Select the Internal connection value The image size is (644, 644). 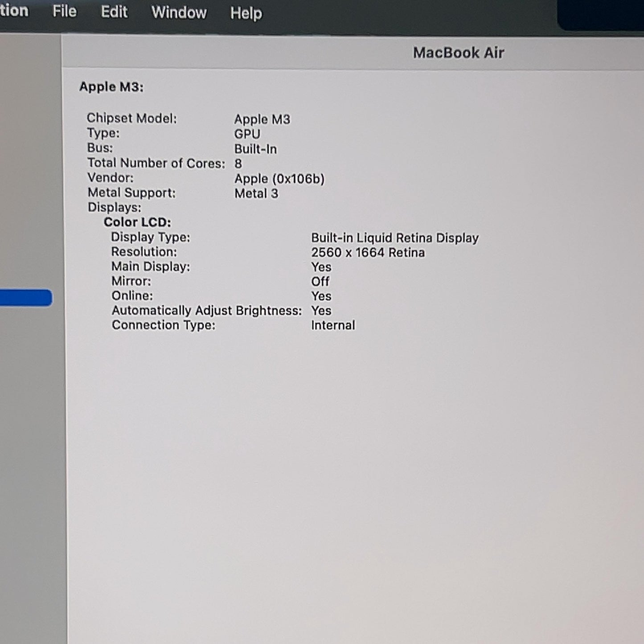333,325
